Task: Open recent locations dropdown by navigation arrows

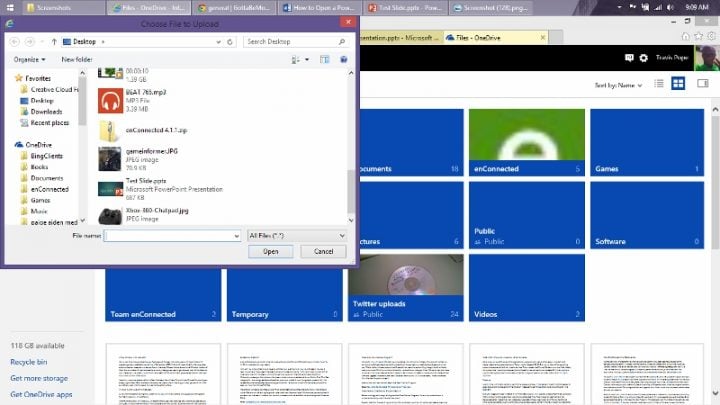Action: [42, 42]
